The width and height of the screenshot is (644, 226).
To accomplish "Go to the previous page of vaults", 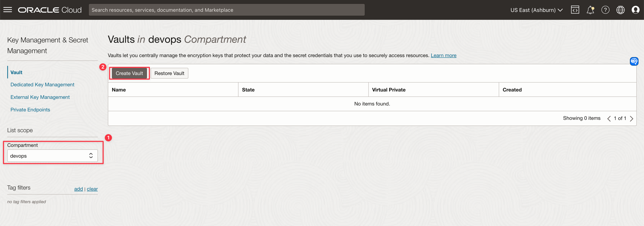I will click(609, 118).
